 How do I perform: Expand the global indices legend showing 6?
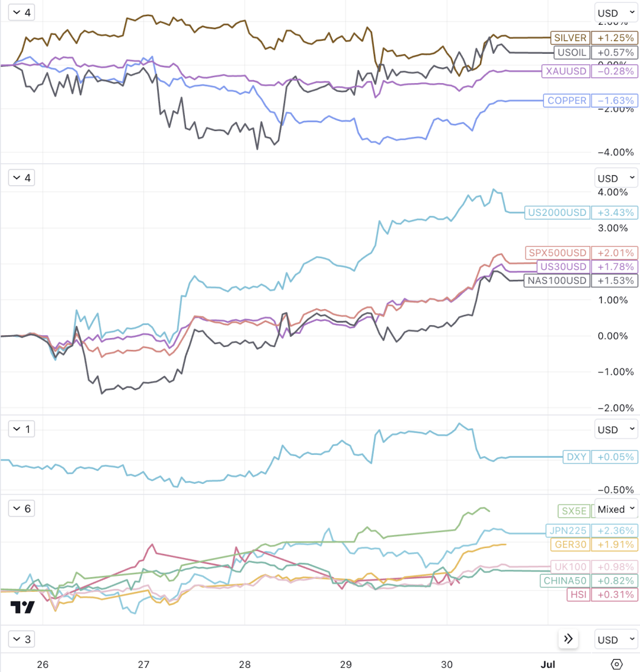21,509
